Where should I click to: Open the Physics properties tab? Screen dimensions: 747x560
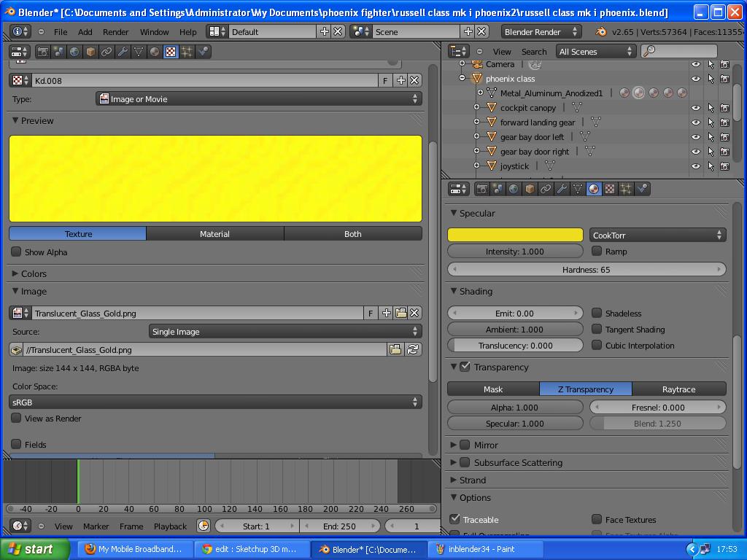click(x=643, y=189)
